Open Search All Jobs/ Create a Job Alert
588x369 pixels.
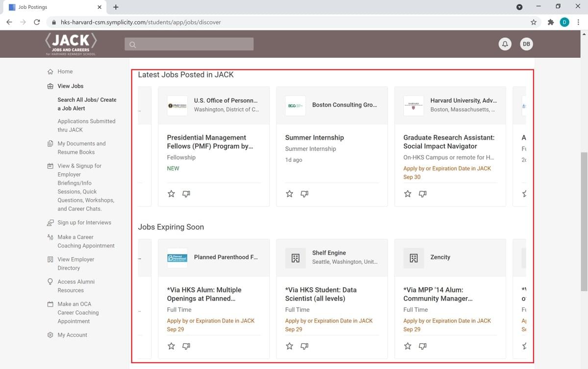tap(87, 104)
